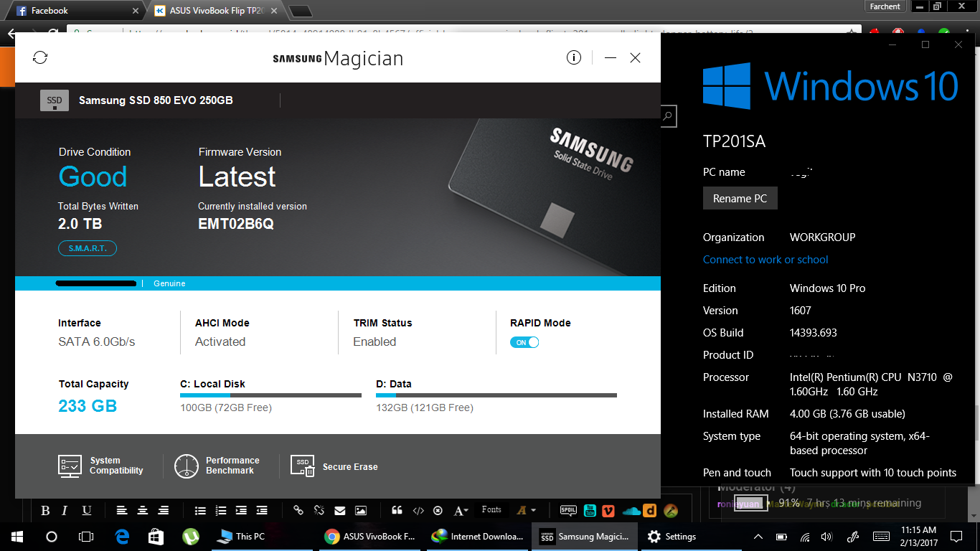
Task: Click the D: Data usage bar
Action: pyautogui.click(x=496, y=395)
